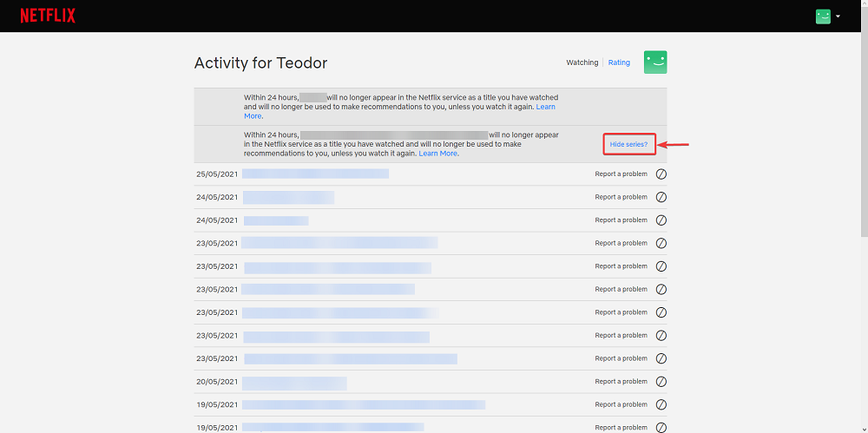Click the Hide series? link
This screenshot has width=868, height=433.
tap(628, 144)
